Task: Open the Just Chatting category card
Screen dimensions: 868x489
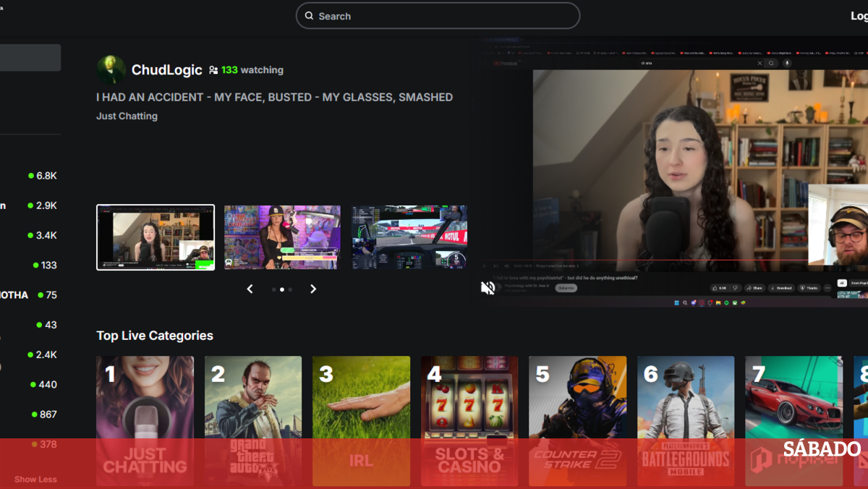Action: click(x=145, y=421)
